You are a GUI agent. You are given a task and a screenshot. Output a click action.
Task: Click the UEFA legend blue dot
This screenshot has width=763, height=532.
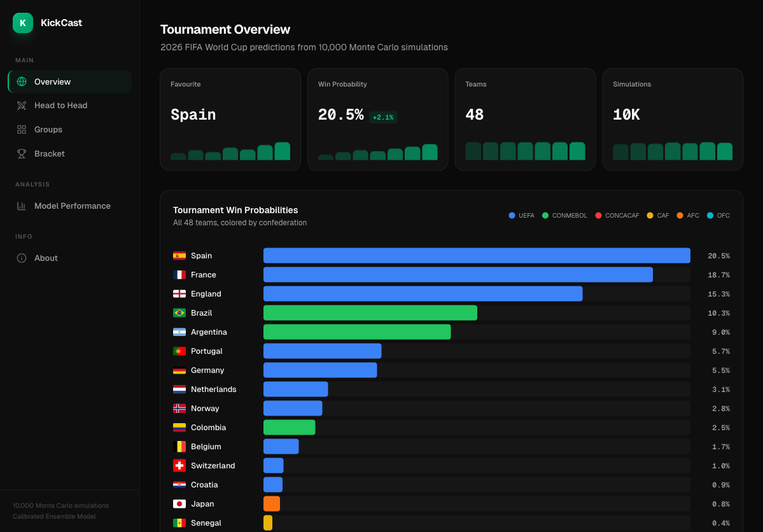coord(512,216)
